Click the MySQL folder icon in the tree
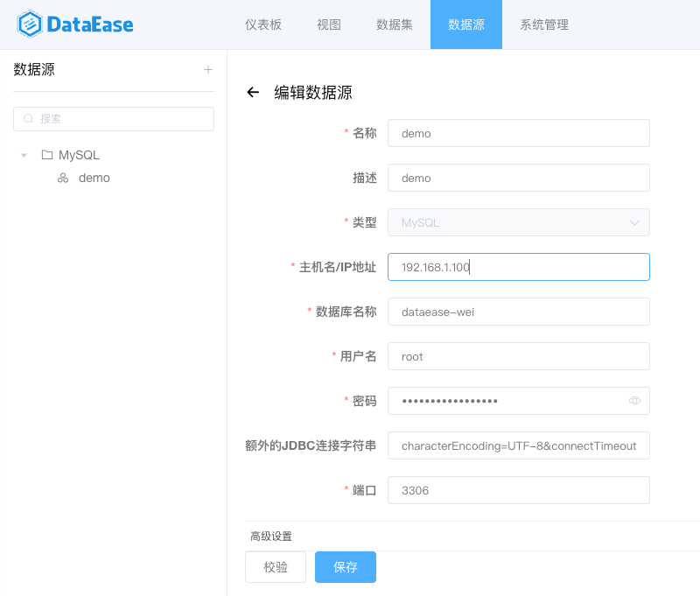700x596 pixels. (x=48, y=155)
